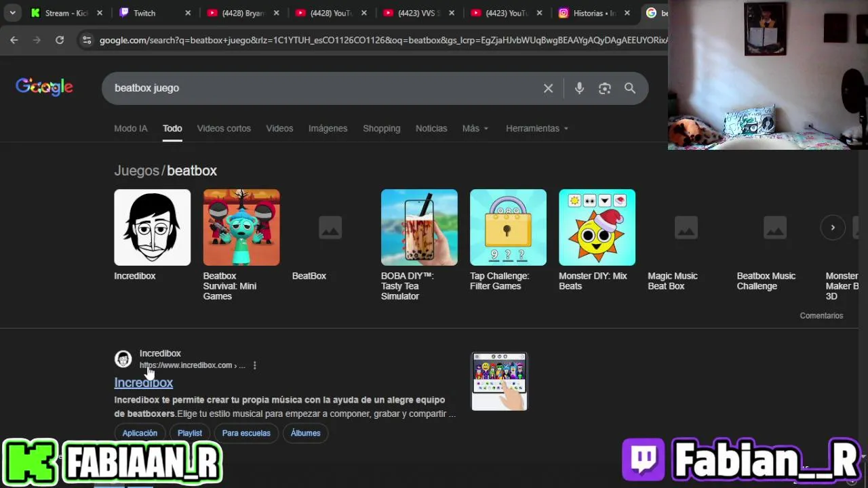Show next games with carousel arrow
The image size is (868, 488).
pyautogui.click(x=833, y=228)
